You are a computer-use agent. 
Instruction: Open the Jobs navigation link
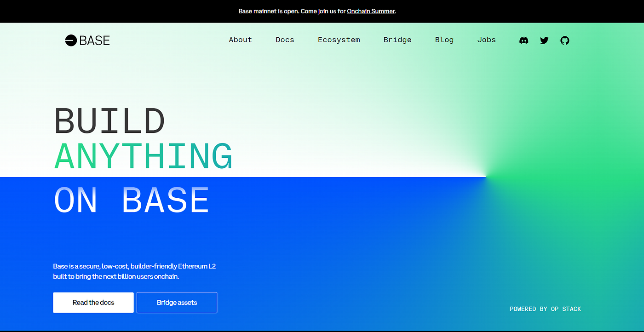(x=487, y=40)
